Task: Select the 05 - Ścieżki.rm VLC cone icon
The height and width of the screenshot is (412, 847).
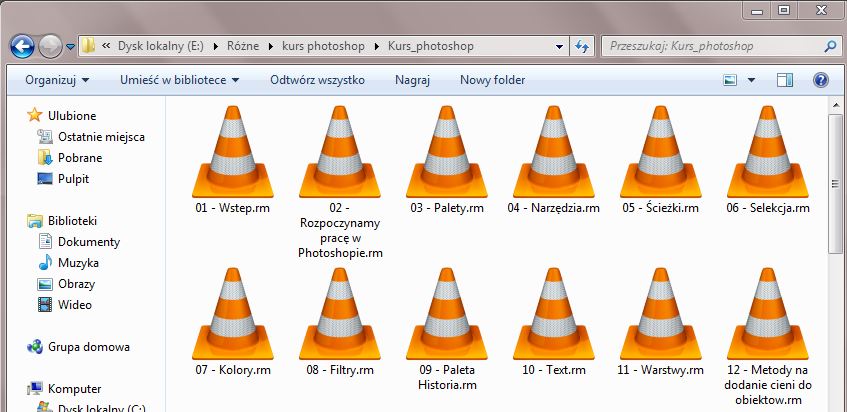Action: [x=660, y=152]
